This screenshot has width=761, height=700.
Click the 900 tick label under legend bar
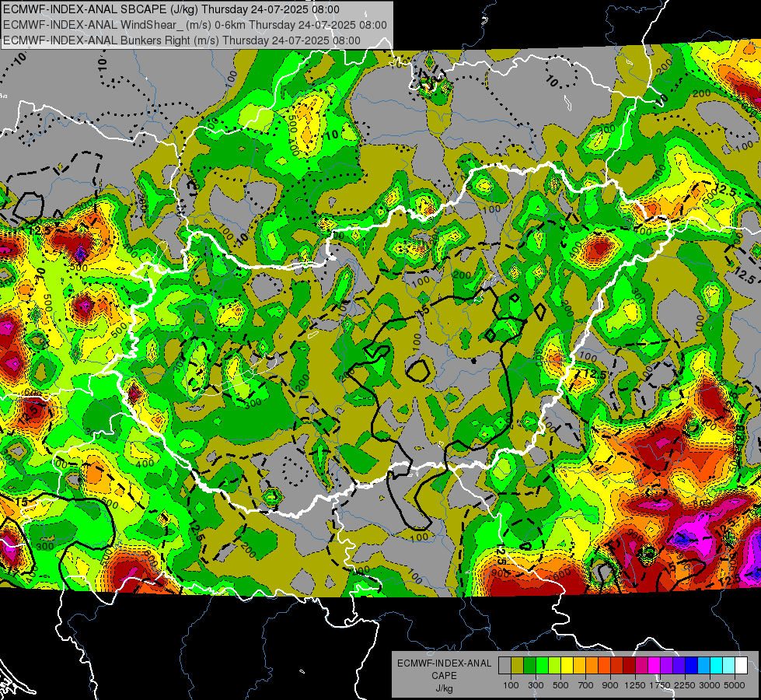(610, 685)
